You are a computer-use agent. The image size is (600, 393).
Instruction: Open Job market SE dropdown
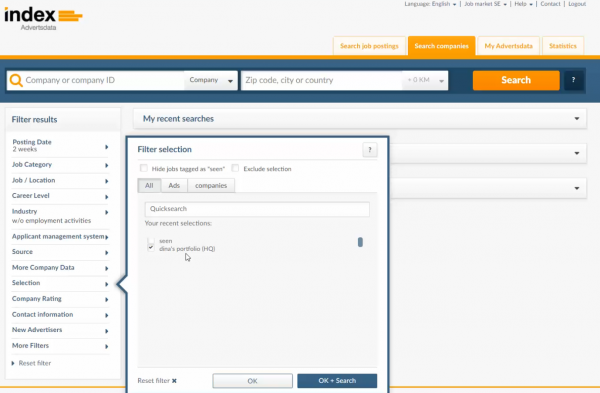coord(485,4)
